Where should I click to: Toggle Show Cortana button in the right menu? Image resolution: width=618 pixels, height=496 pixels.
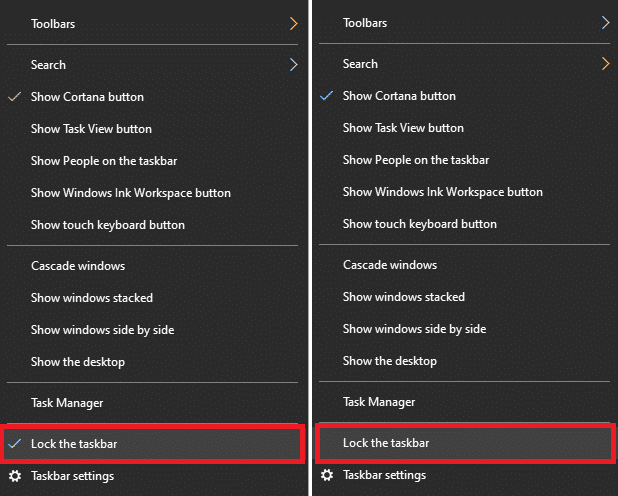[x=399, y=96]
